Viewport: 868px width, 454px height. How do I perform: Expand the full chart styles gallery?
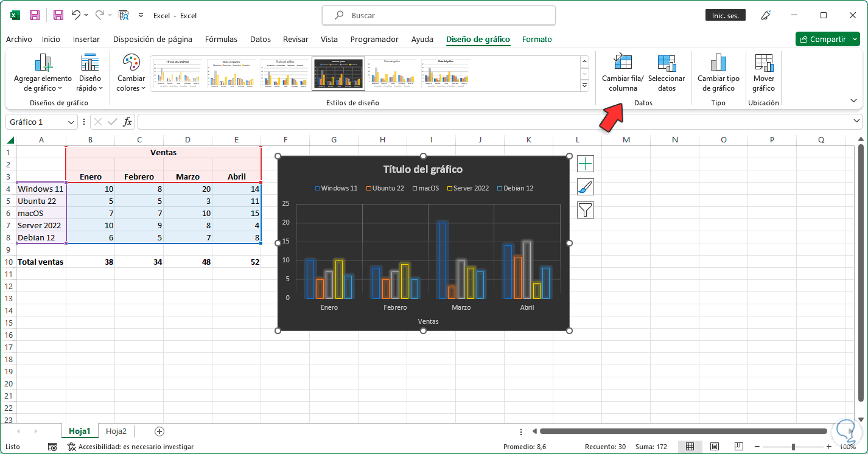(585, 86)
